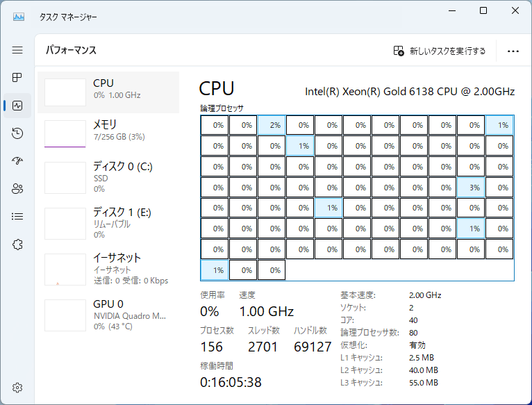Viewport: 532px width, 405px height.
Task: Click the SSD disk type text
Action: tap(101, 179)
